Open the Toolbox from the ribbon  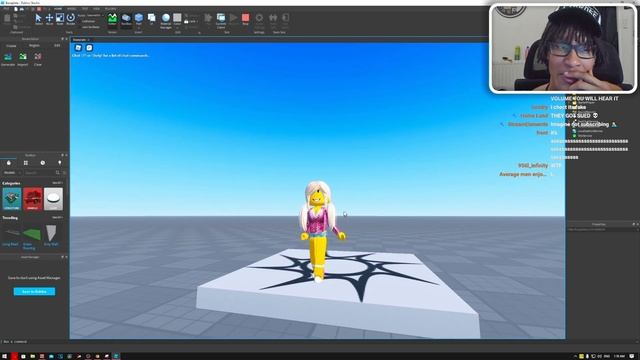point(126,19)
